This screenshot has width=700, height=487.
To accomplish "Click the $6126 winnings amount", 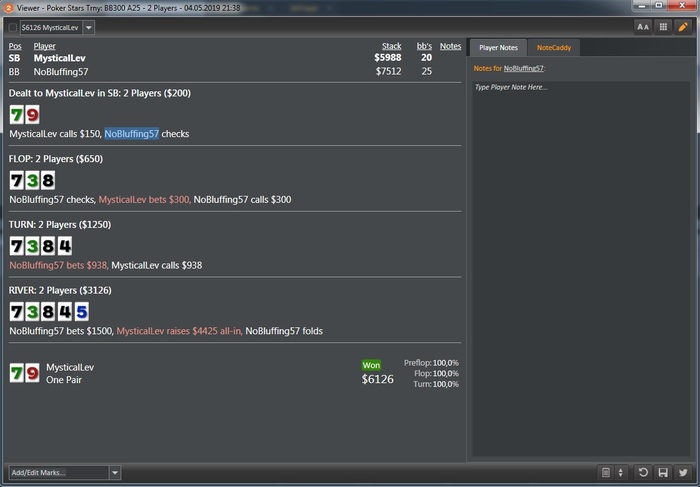I will [378, 379].
